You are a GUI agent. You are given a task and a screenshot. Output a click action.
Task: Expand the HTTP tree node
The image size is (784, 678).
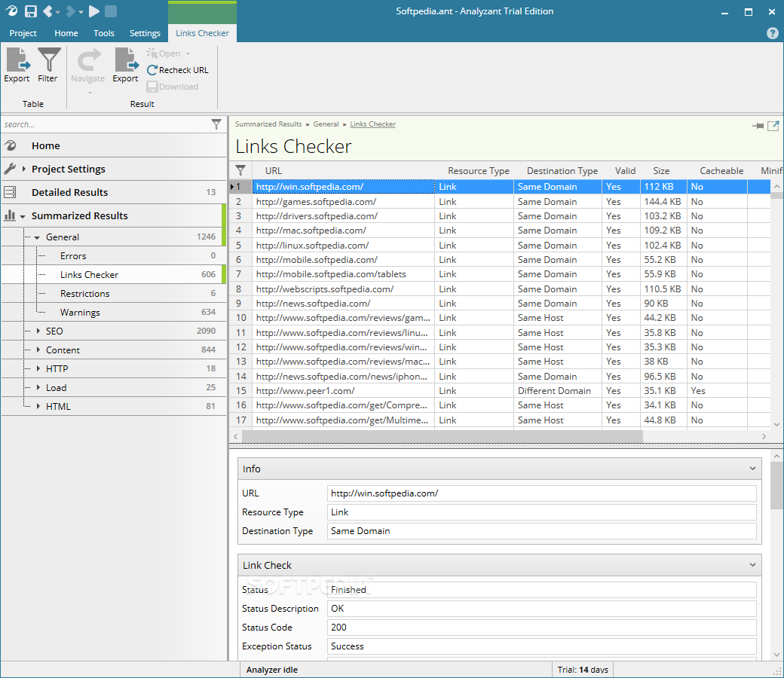38,368
